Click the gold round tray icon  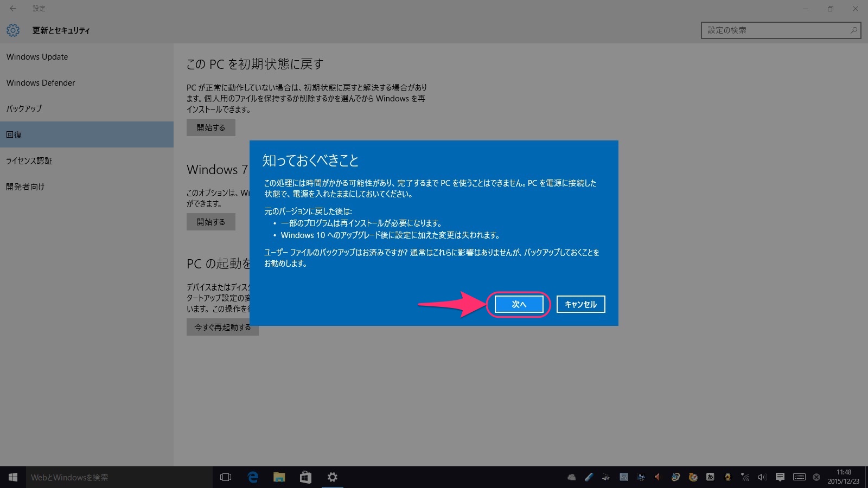pyautogui.click(x=727, y=477)
